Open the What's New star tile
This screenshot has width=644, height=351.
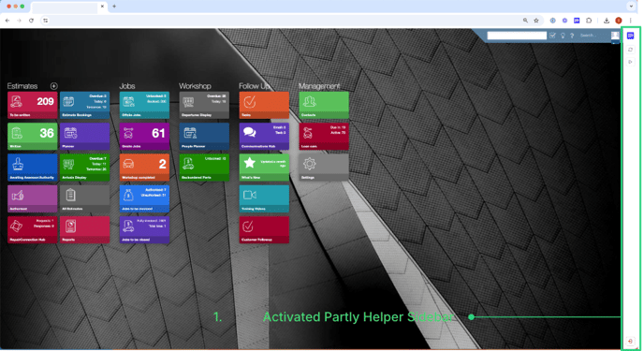coord(264,168)
